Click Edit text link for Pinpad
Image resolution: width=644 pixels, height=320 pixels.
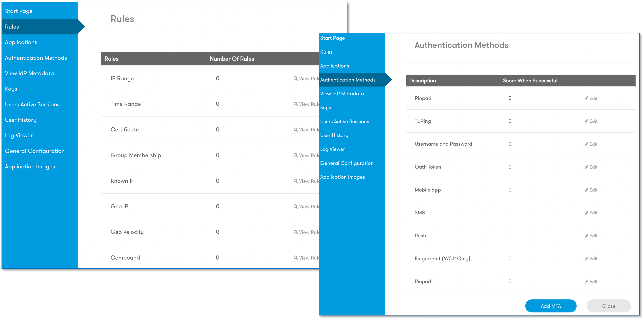[593, 98]
